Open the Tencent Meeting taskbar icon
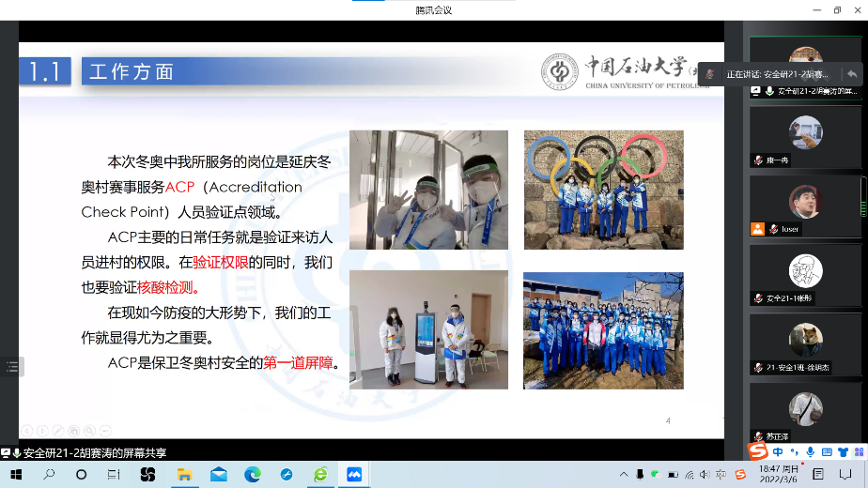The width and height of the screenshot is (868, 488). (355, 474)
